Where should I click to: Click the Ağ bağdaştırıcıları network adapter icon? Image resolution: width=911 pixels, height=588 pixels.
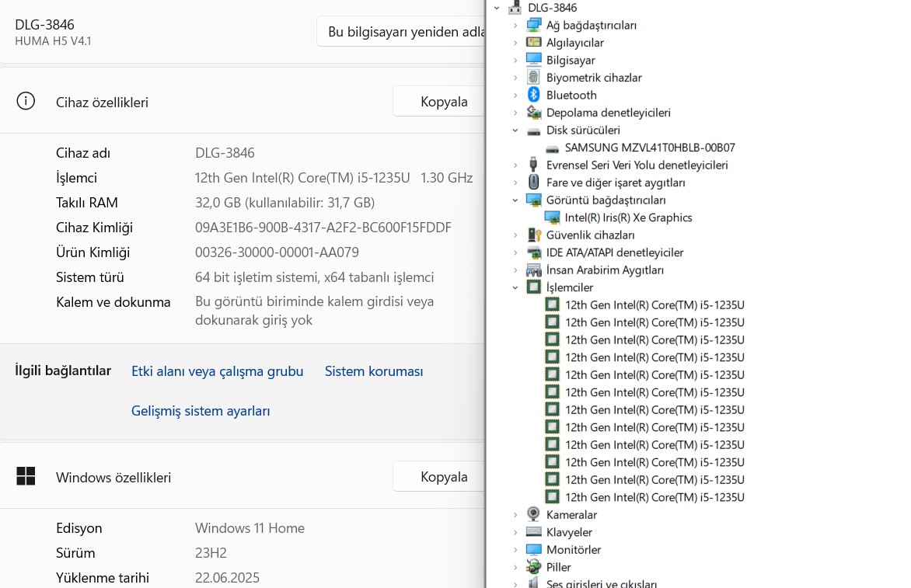[x=533, y=25]
